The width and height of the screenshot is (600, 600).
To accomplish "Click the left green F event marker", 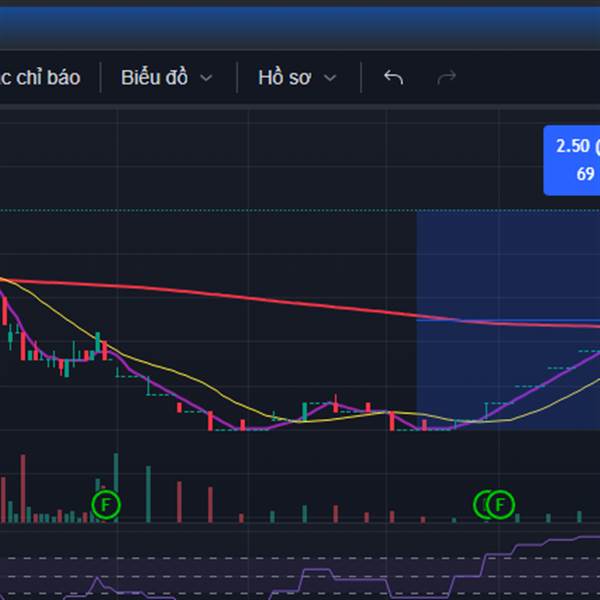I will point(106,505).
